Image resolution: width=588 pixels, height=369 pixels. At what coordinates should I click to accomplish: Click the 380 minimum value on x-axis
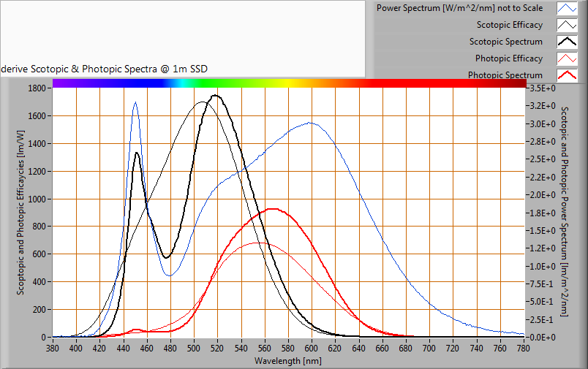tap(53, 349)
